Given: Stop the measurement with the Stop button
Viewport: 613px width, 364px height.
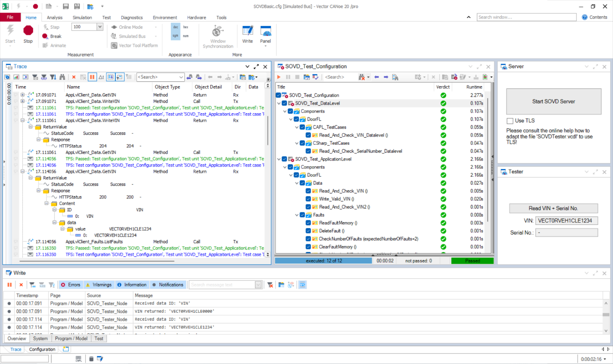Looking at the screenshot, I should pyautogui.click(x=28, y=34).
